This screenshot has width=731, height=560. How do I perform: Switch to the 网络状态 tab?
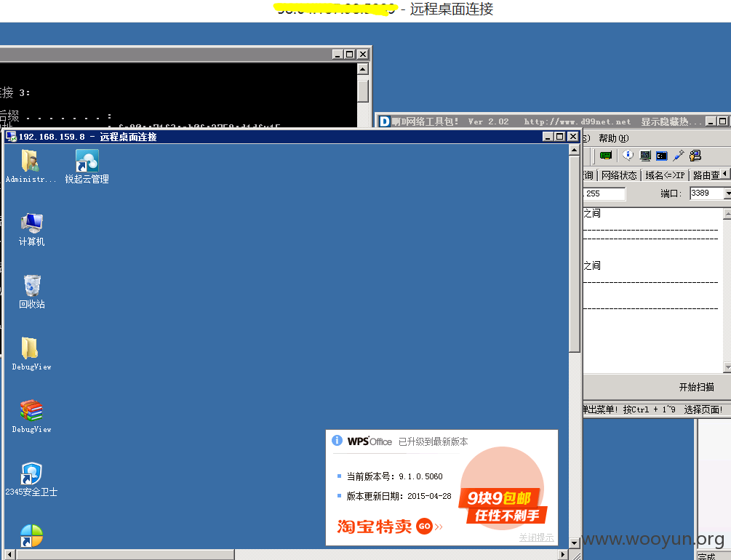[x=619, y=175]
